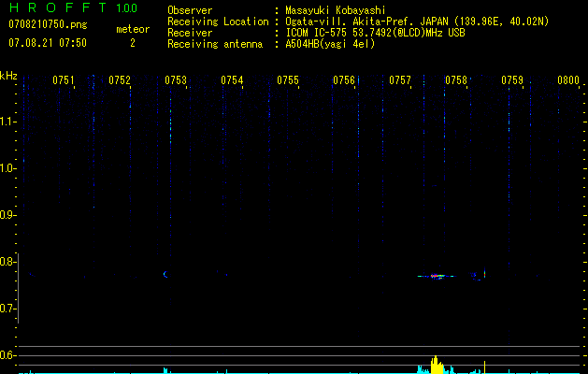Select the Ogata-vill. Akita-Pref. JAPAN location text
Viewport: 588px width, 374px height.
(x=417, y=22)
